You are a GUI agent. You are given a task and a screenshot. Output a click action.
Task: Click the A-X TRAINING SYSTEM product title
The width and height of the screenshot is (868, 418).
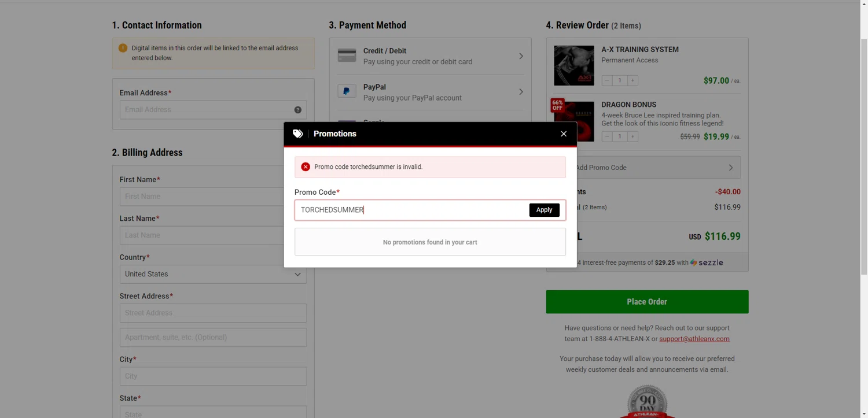640,50
